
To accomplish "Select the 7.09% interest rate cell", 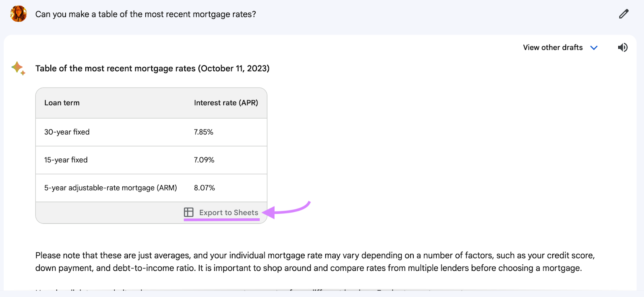I will click(x=204, y=160).
